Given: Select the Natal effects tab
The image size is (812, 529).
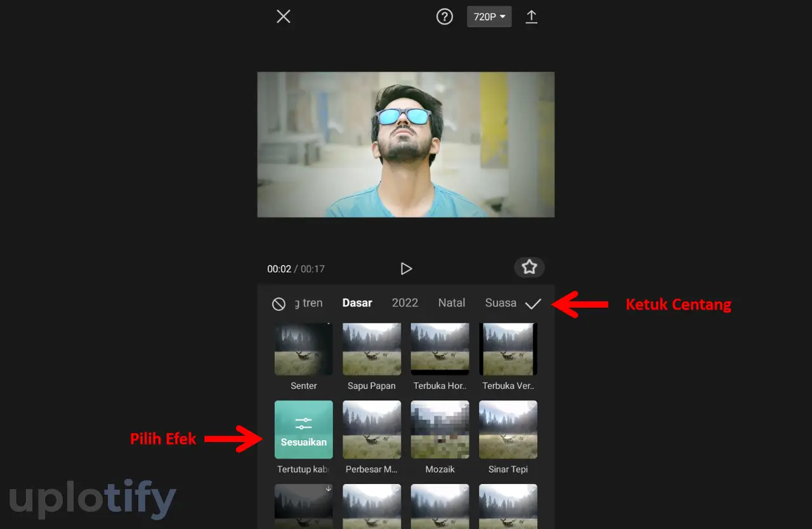Looking at the screenshot, I should coord(452,303).
